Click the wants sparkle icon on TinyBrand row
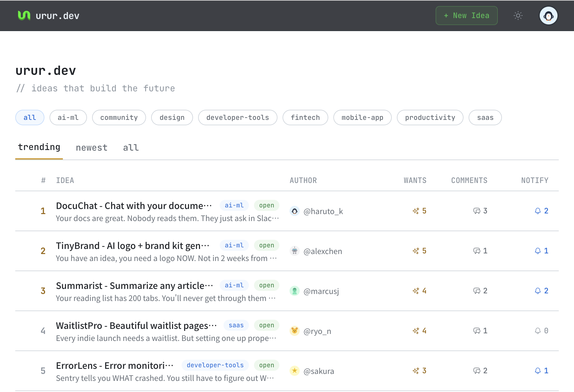 (416, 251)
